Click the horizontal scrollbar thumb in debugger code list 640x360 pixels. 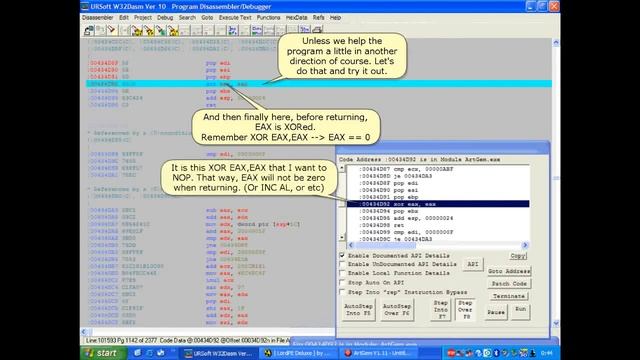(x=386, y=245)
